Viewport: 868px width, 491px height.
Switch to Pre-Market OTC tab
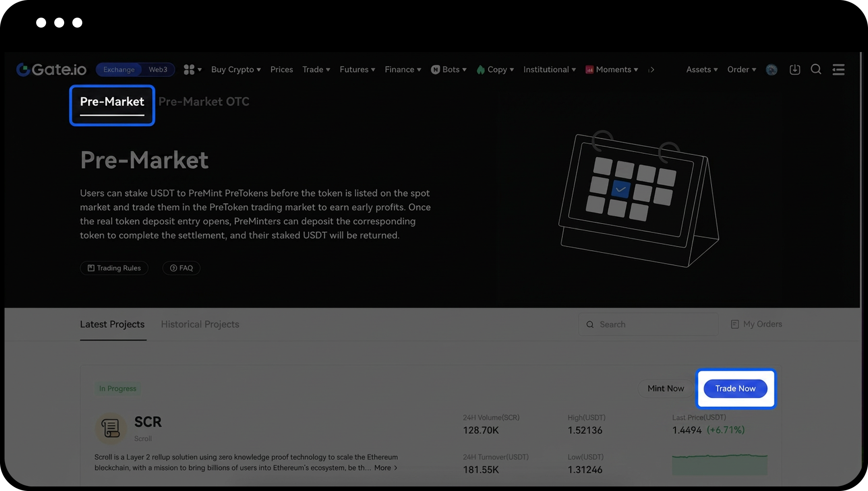coord(204,101)
